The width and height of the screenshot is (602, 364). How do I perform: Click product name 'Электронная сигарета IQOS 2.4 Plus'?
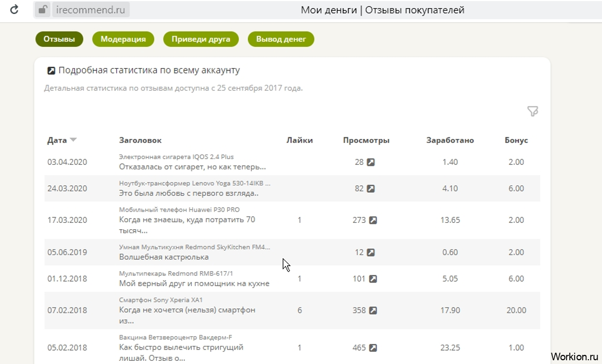click(176, 156)
